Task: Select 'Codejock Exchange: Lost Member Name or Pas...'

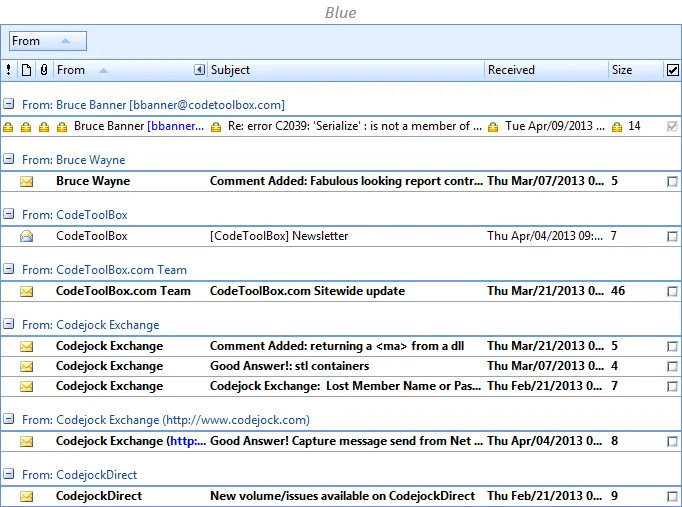Action: [x=345, y=386]
